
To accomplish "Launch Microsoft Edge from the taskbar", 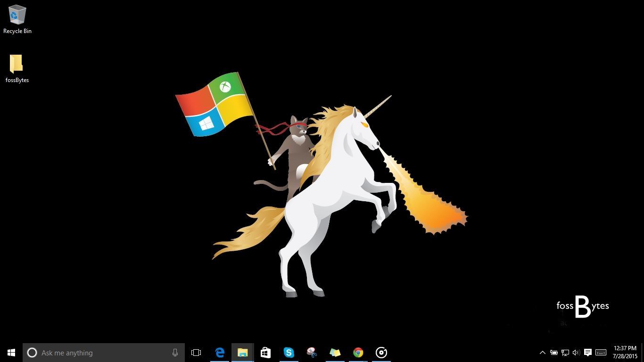I will coord(219,353).
